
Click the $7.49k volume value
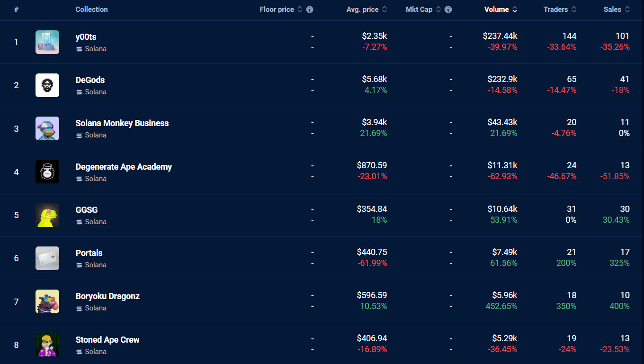[x=505, y=252]
